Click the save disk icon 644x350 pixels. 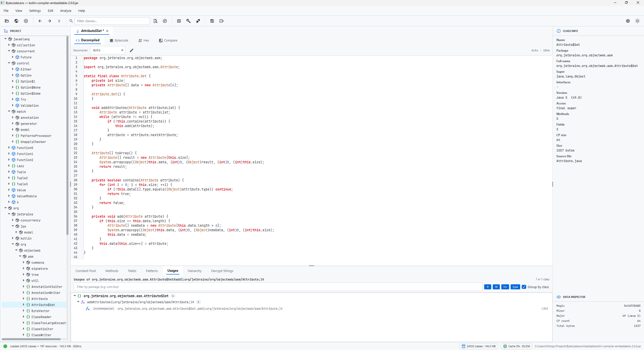pyautogui.click(x=212, y=21)
